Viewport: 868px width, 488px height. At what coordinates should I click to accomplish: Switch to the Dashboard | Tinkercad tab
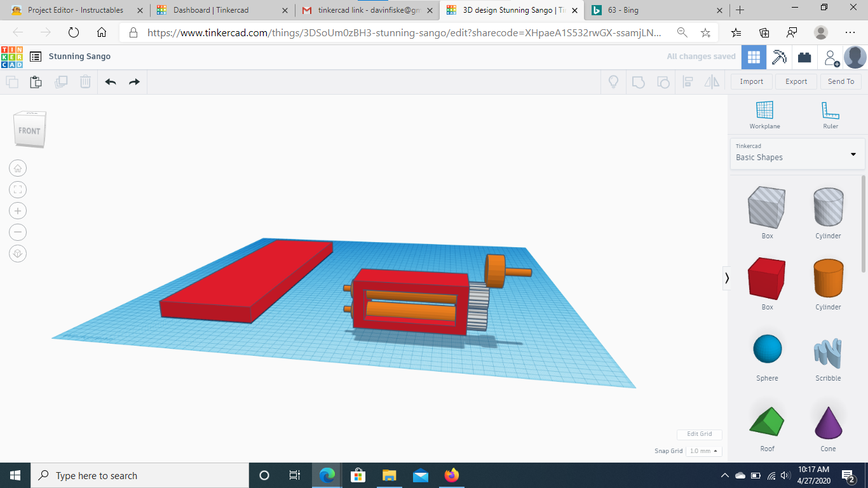(x=222, y=10)
